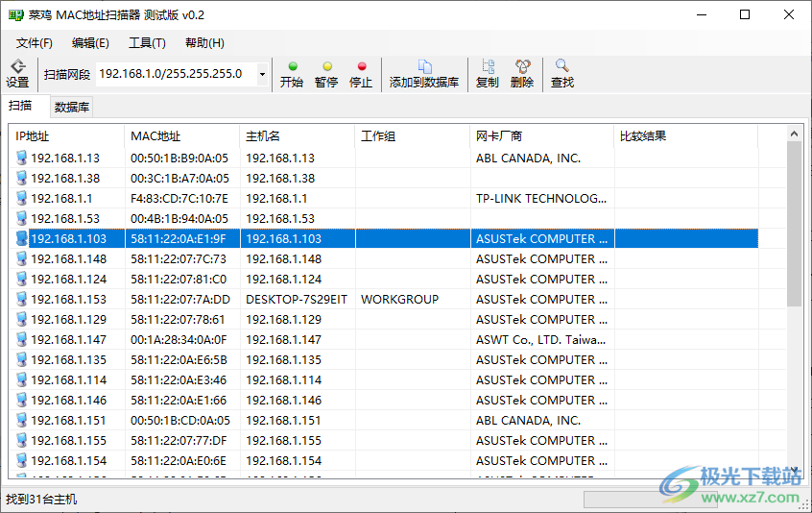
Task: Click the 复制 copy toolbar icon
Action: [x=488, y=74]
